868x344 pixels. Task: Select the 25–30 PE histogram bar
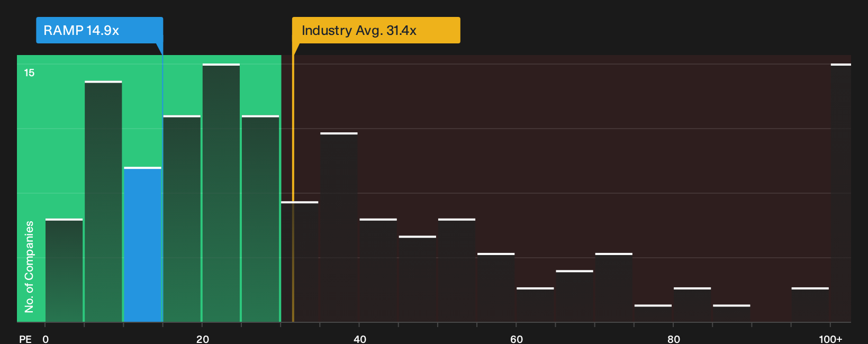(x=260, y=219)
